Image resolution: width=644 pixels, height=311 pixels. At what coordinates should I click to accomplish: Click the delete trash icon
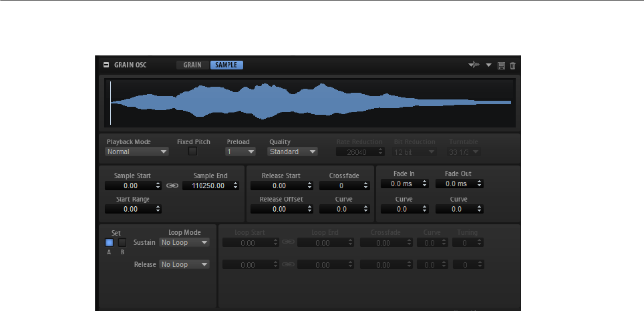pos(512,65)
